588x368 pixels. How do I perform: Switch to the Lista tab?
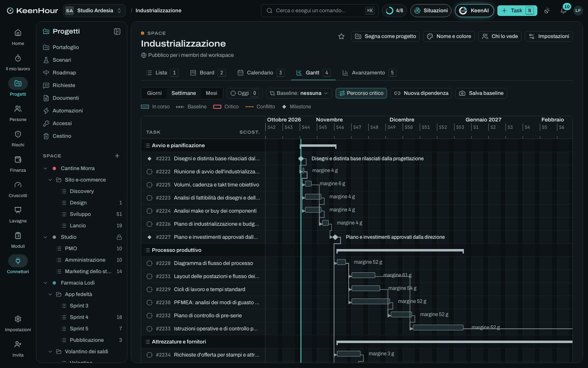162,73
